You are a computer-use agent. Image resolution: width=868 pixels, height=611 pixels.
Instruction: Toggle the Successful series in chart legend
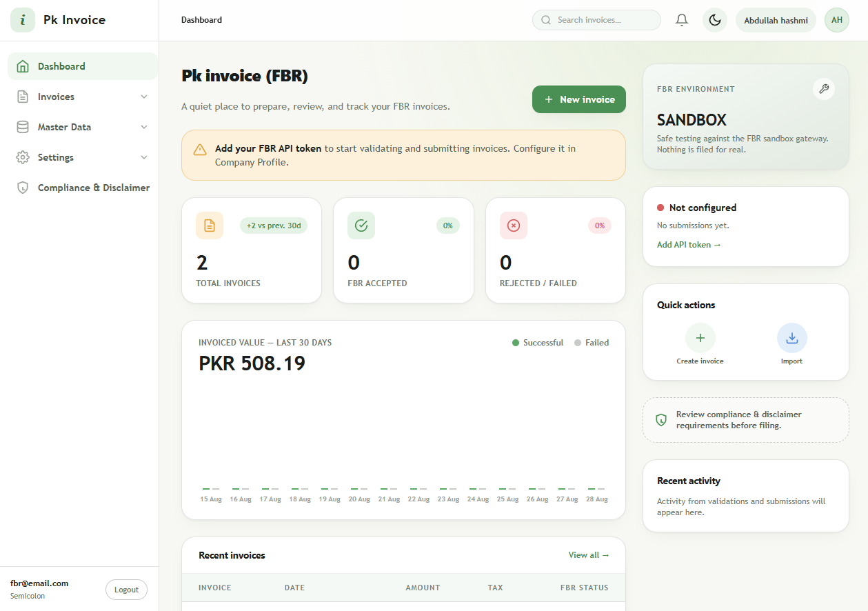click(x=538, y=343)
